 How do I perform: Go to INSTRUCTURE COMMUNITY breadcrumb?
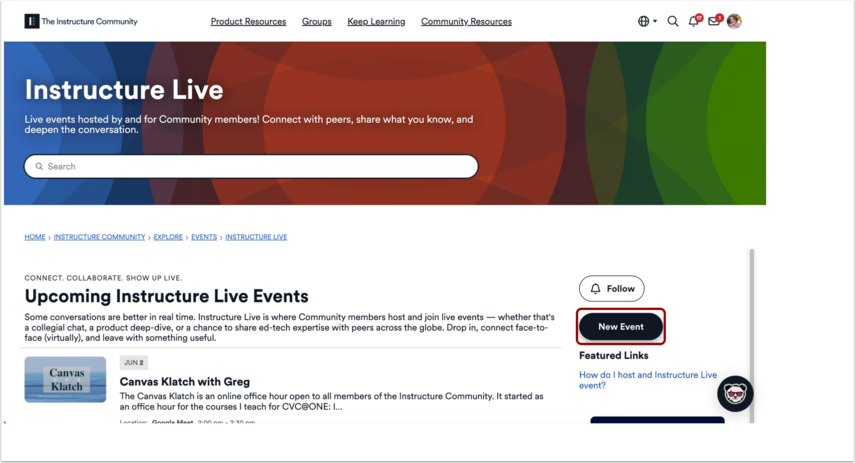point(99,237)
